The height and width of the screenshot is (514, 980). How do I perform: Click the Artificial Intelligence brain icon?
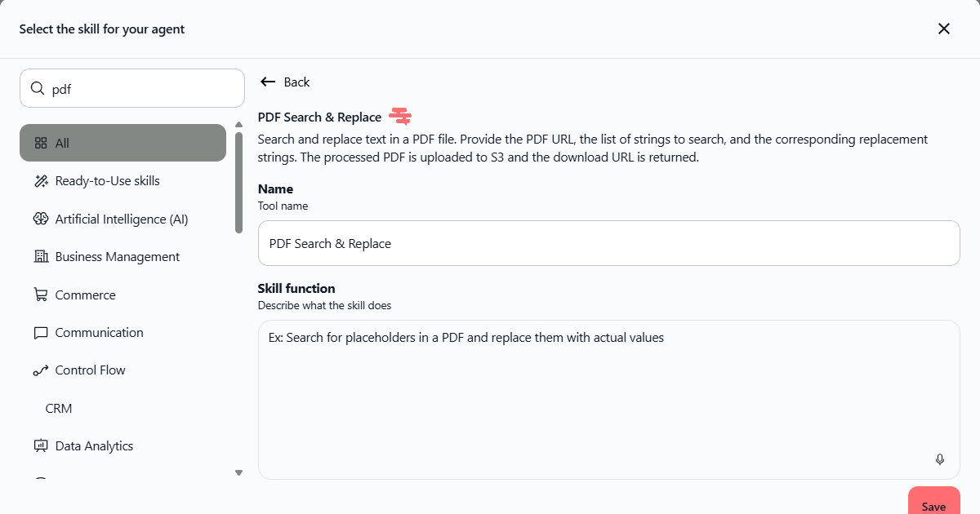(x=41, y=219)
